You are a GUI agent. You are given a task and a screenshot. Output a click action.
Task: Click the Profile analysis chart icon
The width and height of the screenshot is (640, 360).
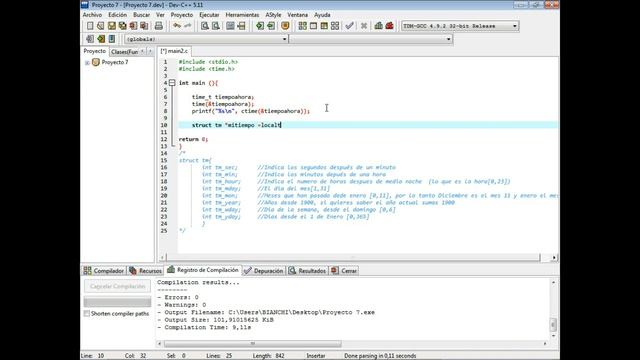(x=379, y=26)
